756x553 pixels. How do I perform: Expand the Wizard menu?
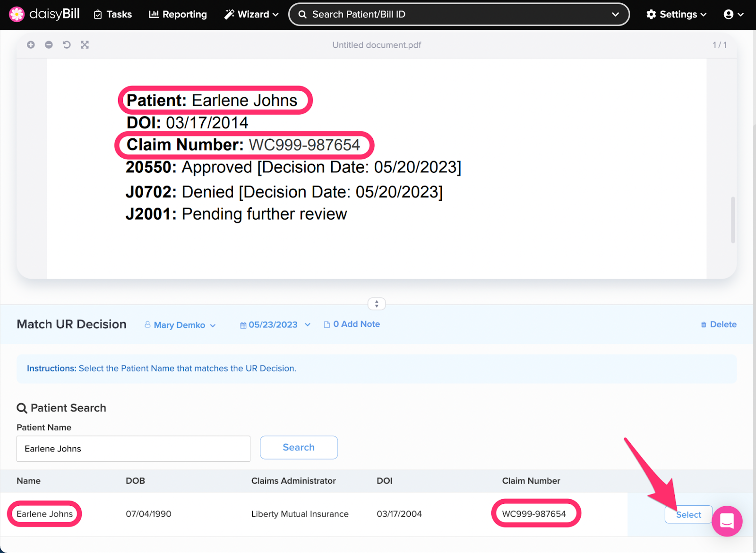251,14
